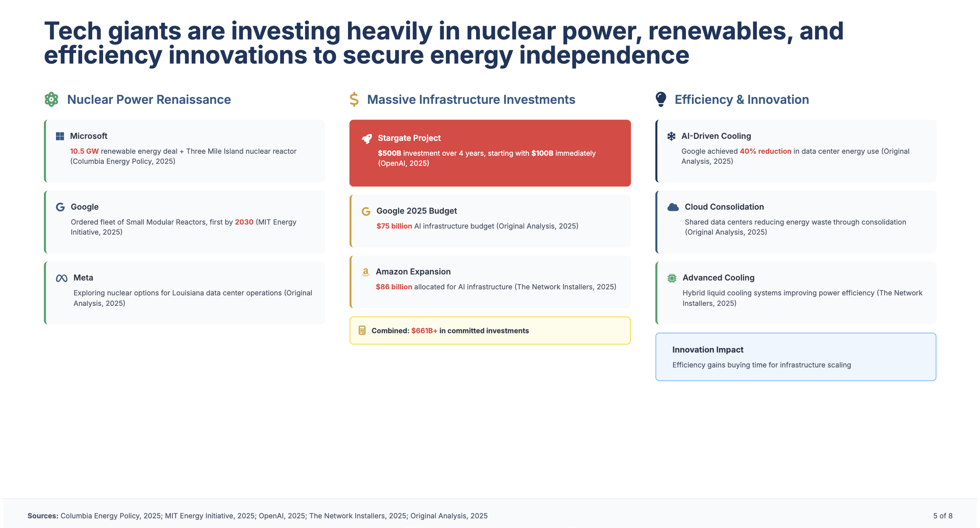Click the Meta infinity logo icon
The image size is (980, 528).
pyautogui.click(x=62, y=278)
